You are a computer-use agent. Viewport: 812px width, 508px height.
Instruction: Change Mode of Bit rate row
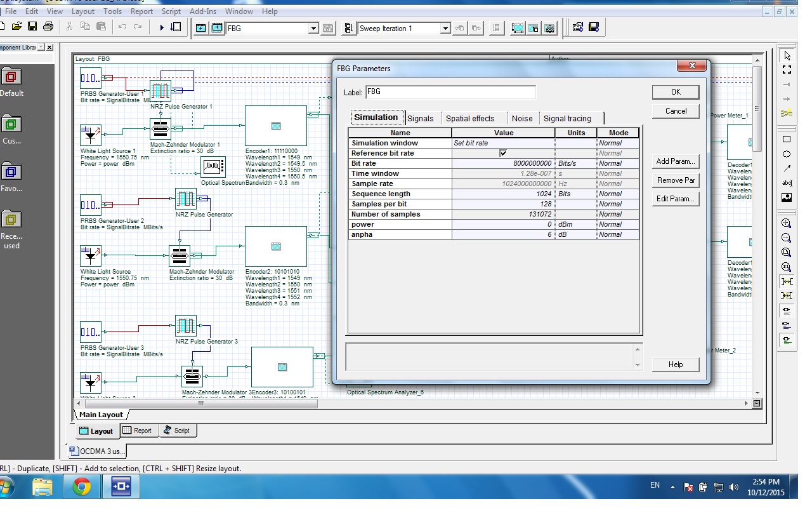(618, 163)
